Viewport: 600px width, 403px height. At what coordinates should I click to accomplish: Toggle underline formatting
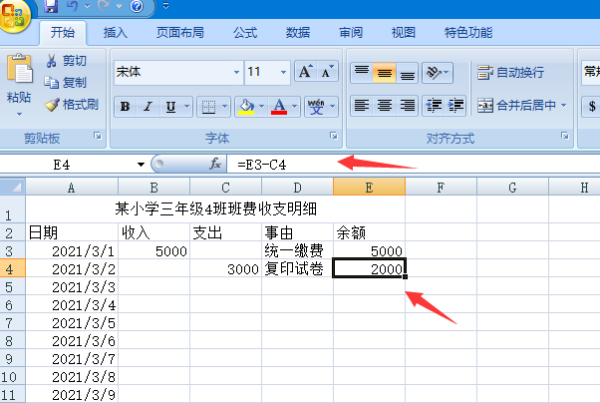point(171,106)
